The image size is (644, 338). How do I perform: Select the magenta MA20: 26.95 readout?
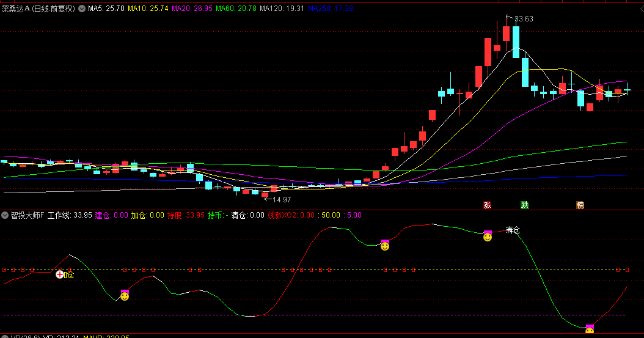click(192, 9)
